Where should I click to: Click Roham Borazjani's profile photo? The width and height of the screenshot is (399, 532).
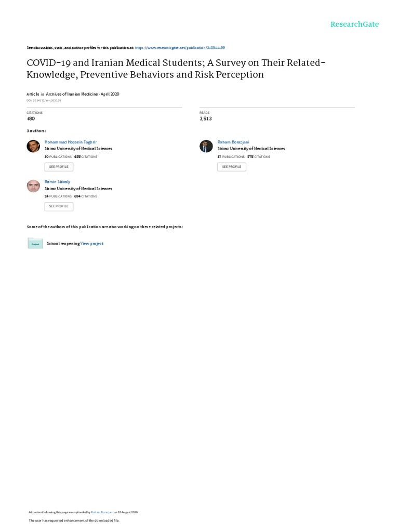click(x=206, y=146)
